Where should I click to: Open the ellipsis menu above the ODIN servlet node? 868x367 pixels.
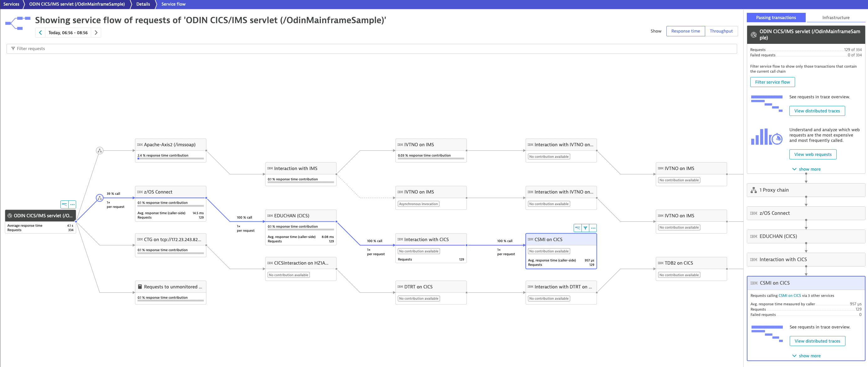72,204
